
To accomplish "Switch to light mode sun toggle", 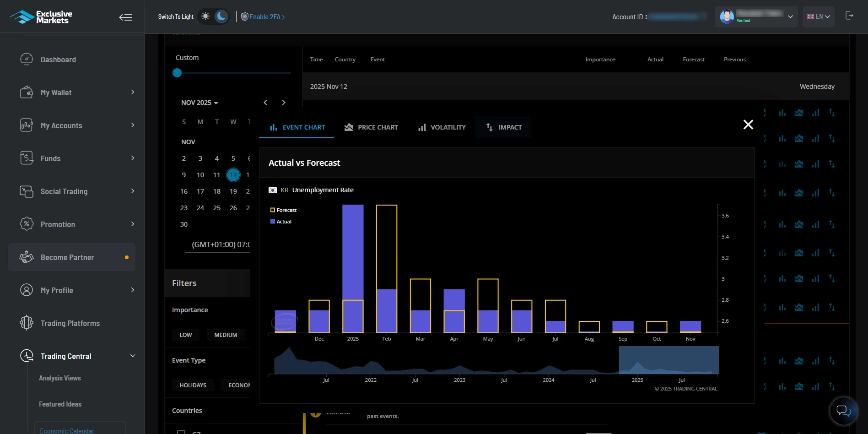I will click(x=206, y=16).
